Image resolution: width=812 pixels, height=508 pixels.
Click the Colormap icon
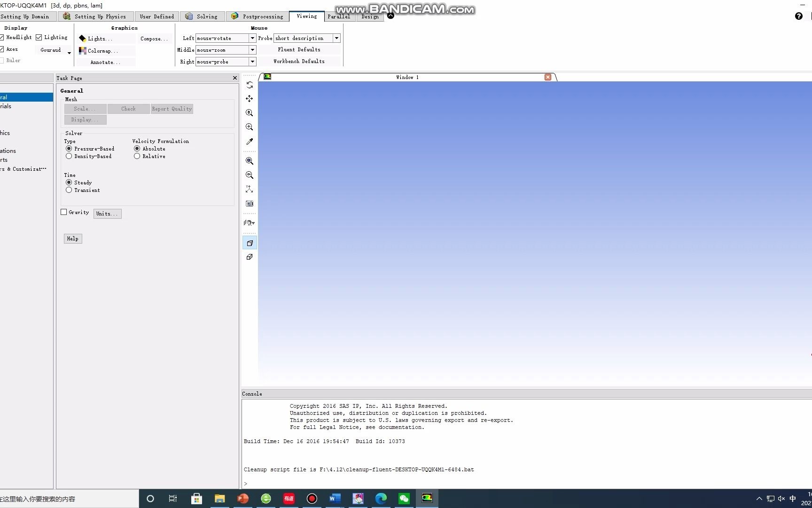pyautogui.click(x=83, y=51)
